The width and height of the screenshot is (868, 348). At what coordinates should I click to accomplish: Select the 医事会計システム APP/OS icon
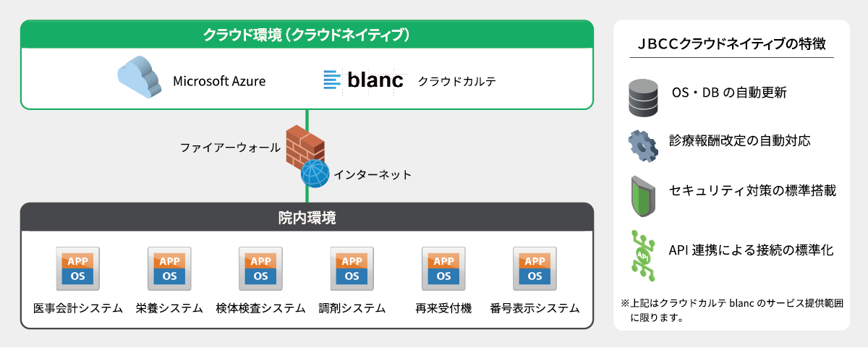tap(77, 268)
